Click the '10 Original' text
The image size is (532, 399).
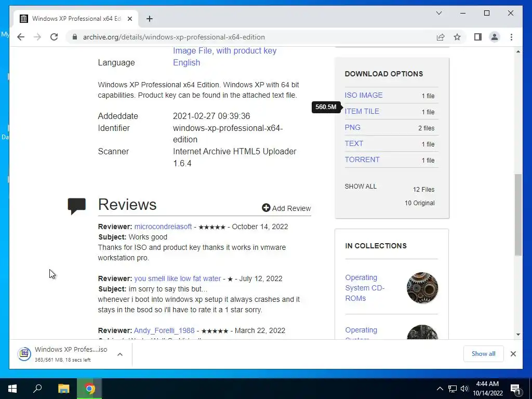click(x=419, y=203)
